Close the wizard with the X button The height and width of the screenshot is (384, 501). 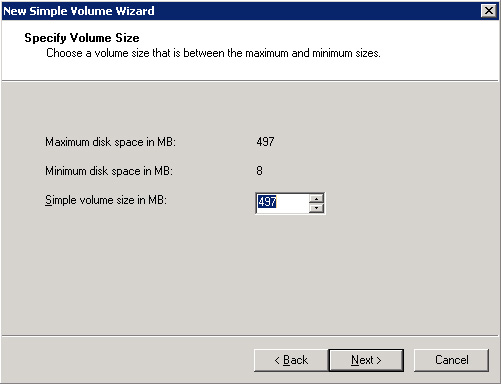[489, 11]
